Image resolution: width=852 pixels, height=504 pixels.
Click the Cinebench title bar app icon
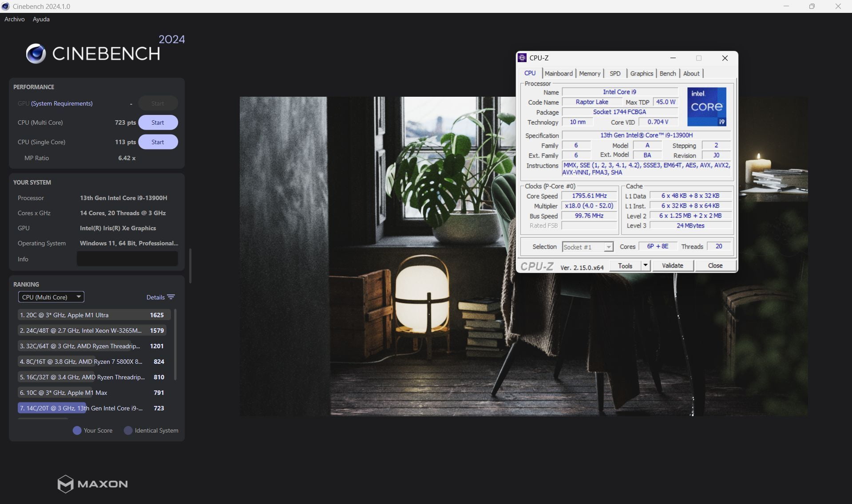[5, 6]
